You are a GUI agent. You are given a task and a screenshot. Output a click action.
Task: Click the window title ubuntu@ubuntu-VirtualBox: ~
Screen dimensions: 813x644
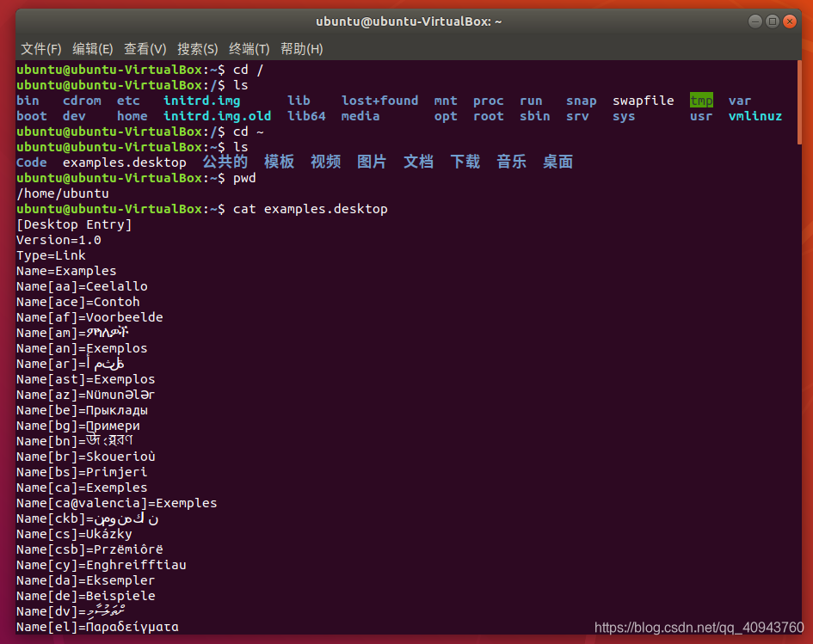pos(409,21)
